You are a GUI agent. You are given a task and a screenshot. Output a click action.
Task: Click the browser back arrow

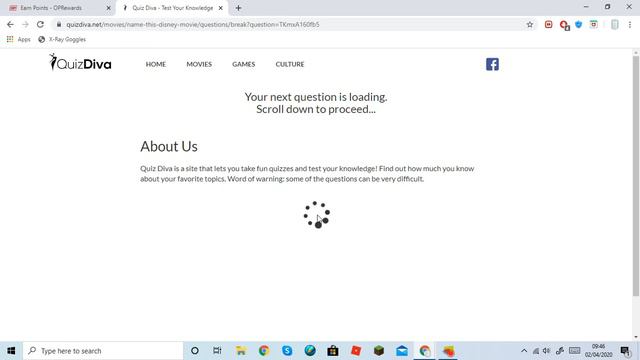click(x=10, y=24)
